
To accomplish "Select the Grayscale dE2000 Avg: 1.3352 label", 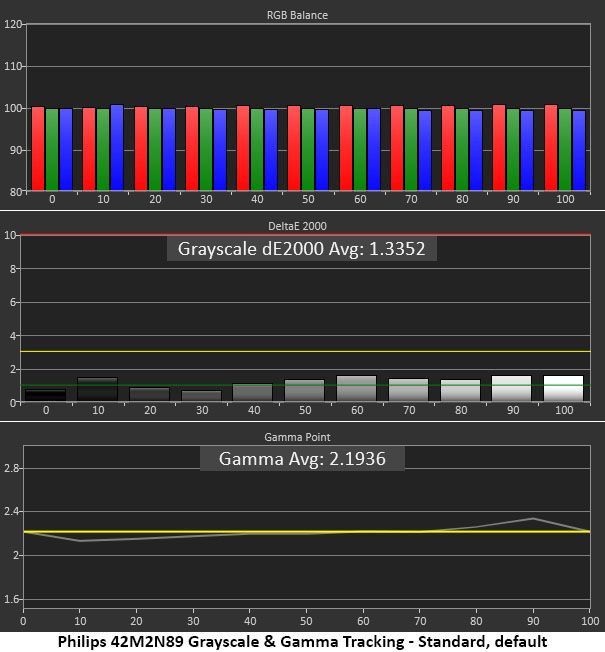I will tap(301, 249).
